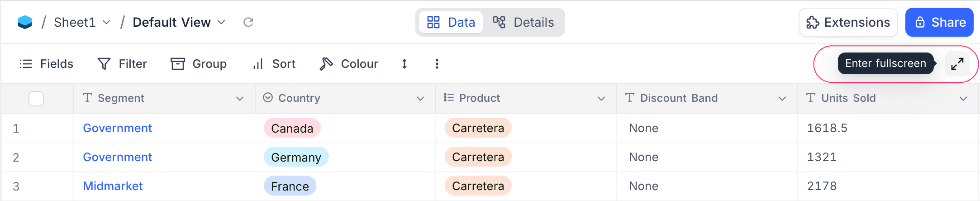Click the pink Canada country tag
The width and height of the screenshot is (980, 201).
[292, 128]
